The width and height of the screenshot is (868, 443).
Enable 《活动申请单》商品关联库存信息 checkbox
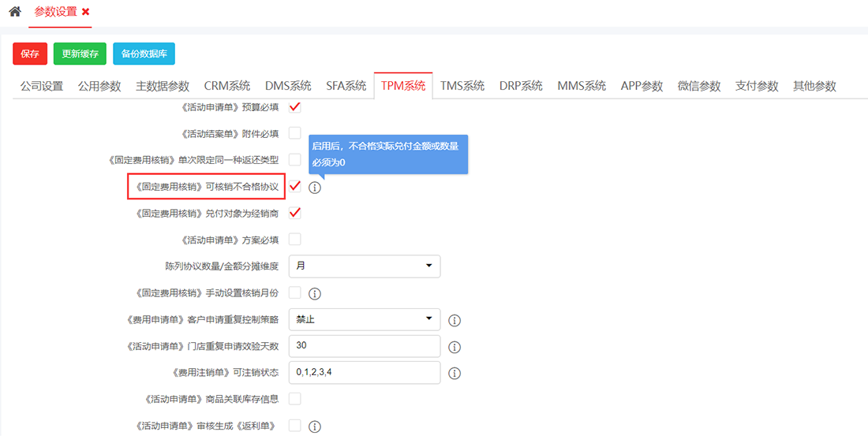(295, 399)
